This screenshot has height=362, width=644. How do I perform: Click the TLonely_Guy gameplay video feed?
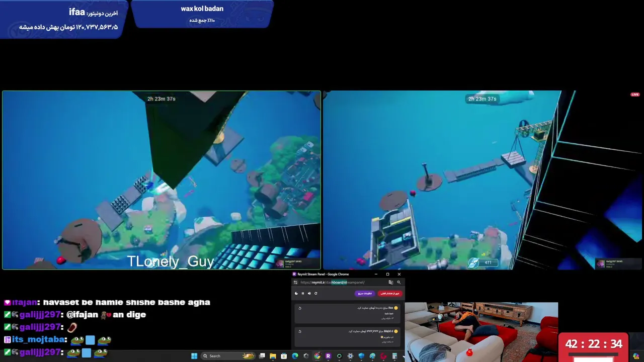[162, 180]
